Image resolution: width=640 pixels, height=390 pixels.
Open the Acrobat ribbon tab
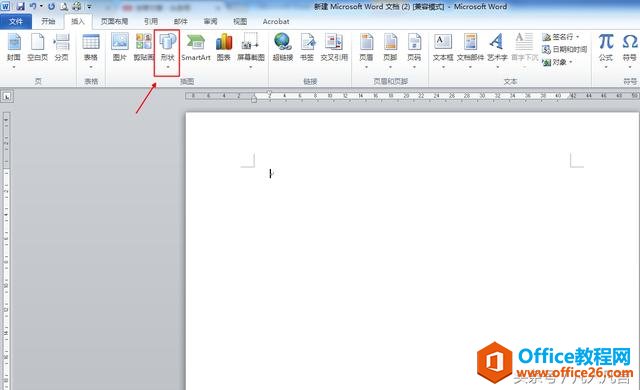pos(276,21)
